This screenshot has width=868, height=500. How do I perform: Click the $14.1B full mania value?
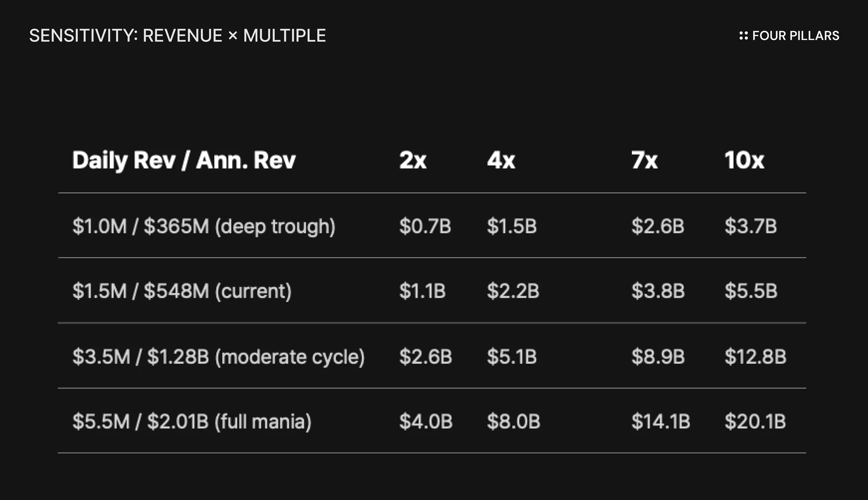tap(660, 422)
